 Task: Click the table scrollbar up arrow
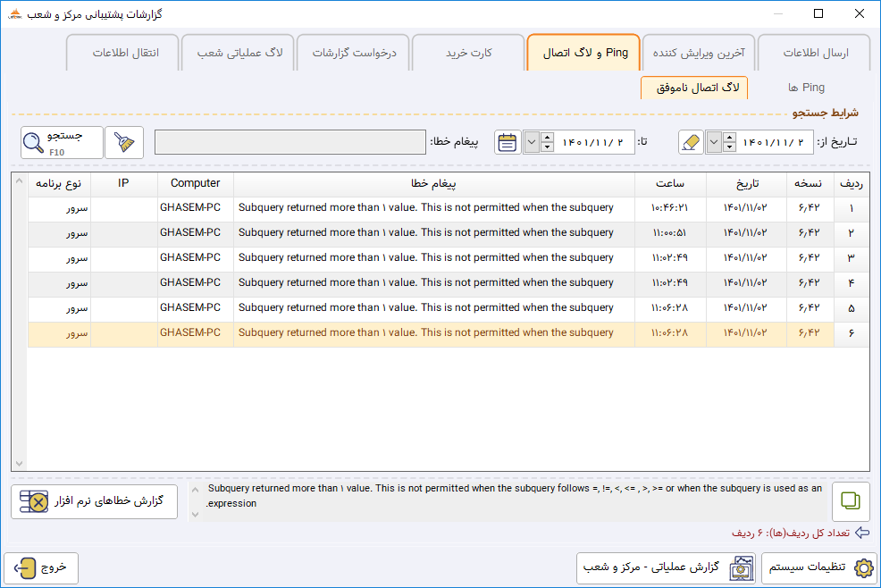tap(19, 181)
